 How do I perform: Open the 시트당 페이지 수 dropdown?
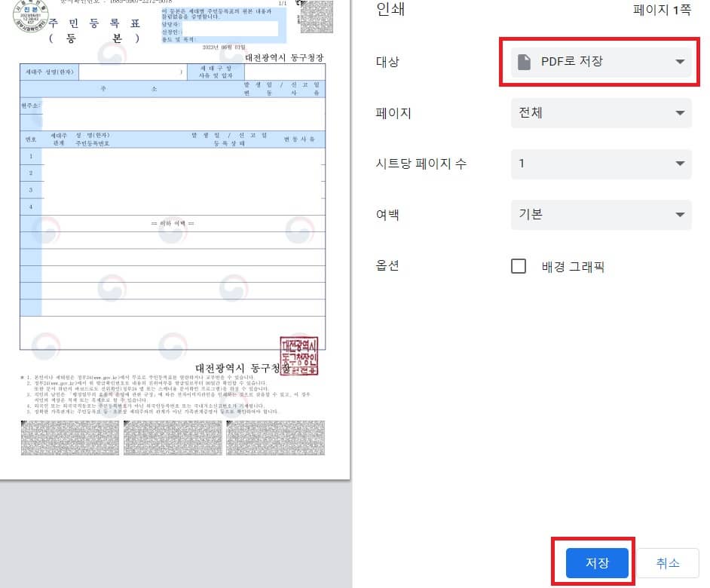(x=601, y=164)
